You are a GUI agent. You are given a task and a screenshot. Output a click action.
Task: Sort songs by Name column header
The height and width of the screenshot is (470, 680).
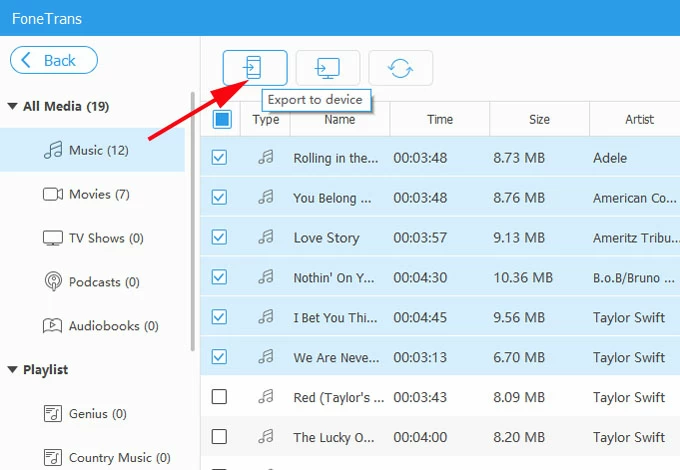[340, 120]
